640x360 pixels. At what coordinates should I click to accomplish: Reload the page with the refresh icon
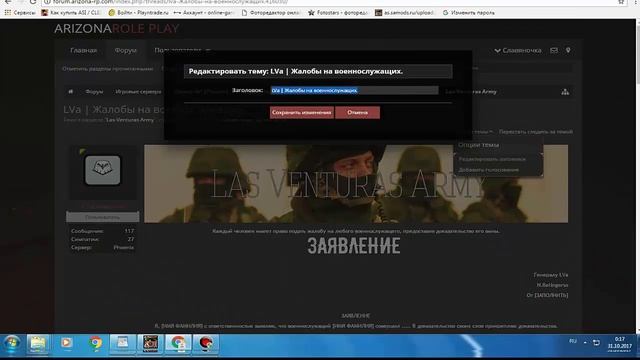[x=33, y=2]
